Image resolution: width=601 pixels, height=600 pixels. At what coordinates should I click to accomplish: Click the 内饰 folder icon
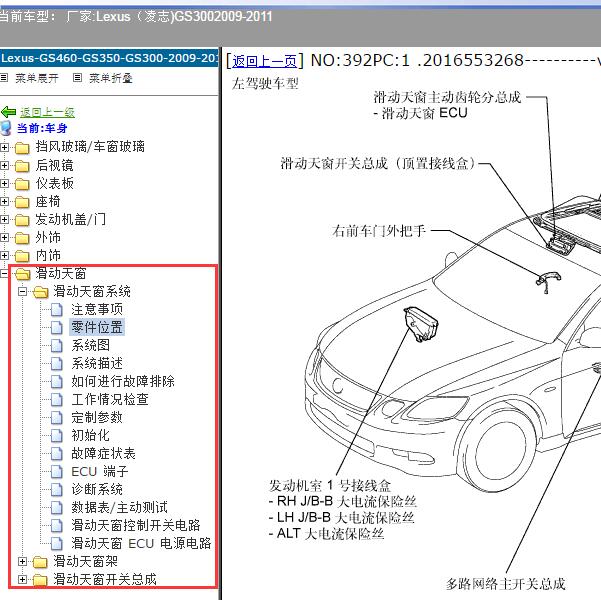coord(22,256)
